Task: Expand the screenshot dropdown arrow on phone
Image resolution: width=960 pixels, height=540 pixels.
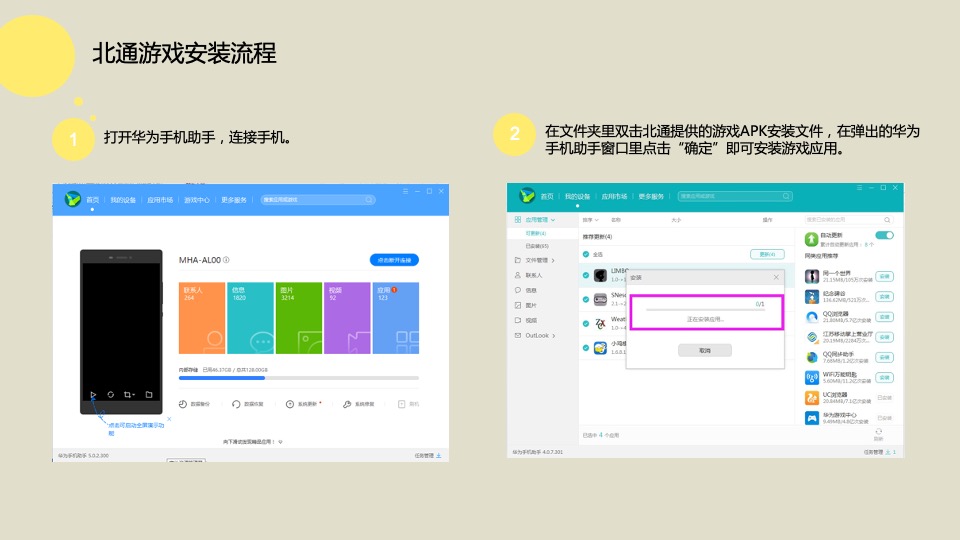Action: click(133, 395)
